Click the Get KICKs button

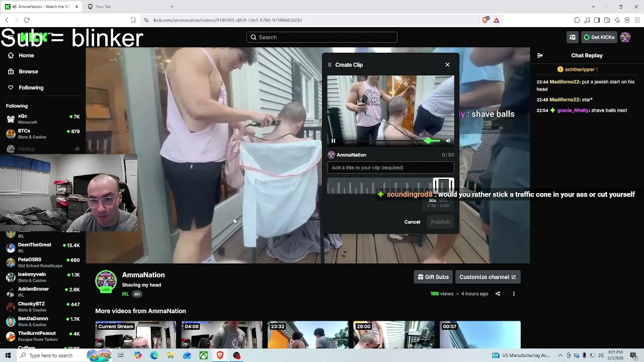click(599, 37)
